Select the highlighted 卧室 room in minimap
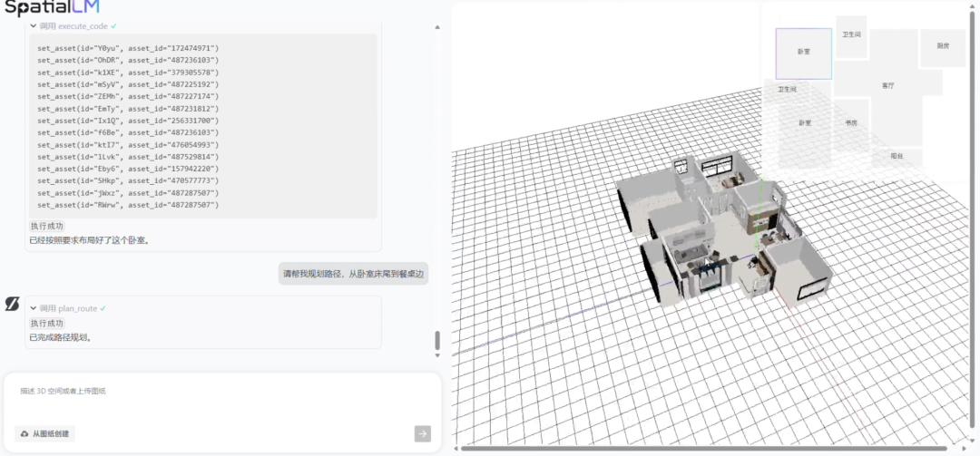 804,53
